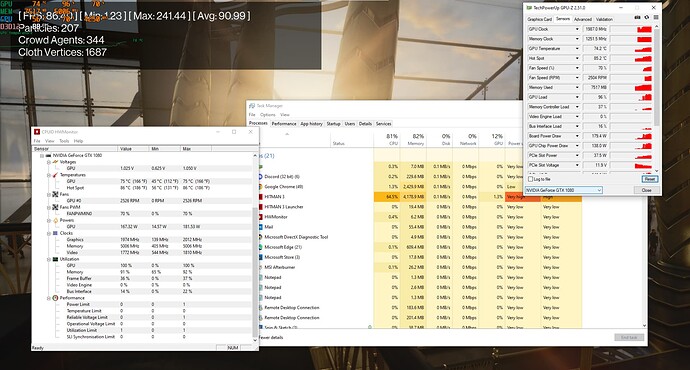Switch to Advanced tab in GPU-Z
This screenshot has height=370, width=690.
click(x=582, y=19)
